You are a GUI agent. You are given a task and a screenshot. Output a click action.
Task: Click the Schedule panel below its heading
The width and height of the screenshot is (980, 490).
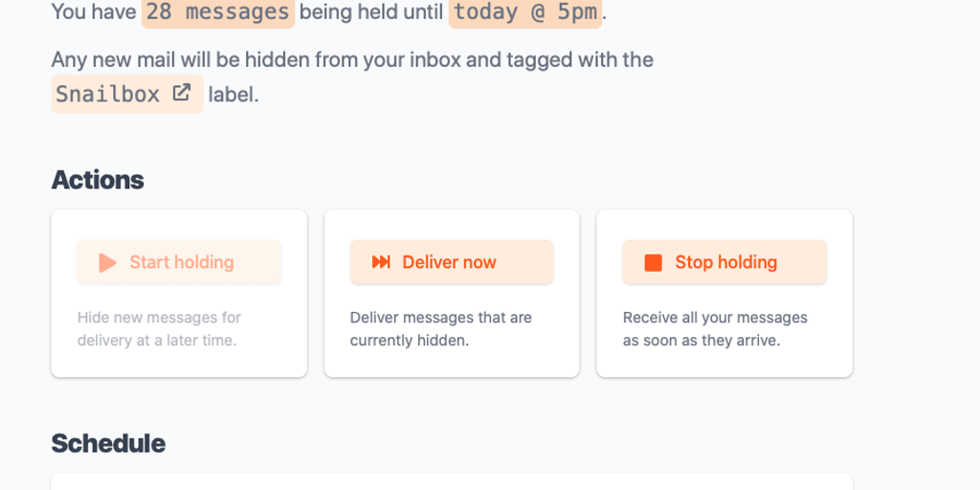coord(452,481)
